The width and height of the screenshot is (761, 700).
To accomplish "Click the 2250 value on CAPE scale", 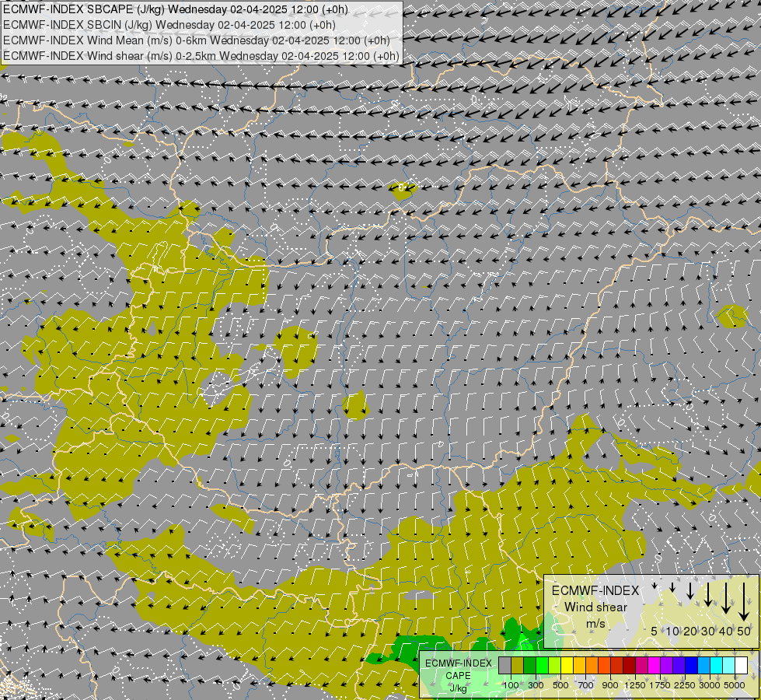I will (x=685, y=685).
